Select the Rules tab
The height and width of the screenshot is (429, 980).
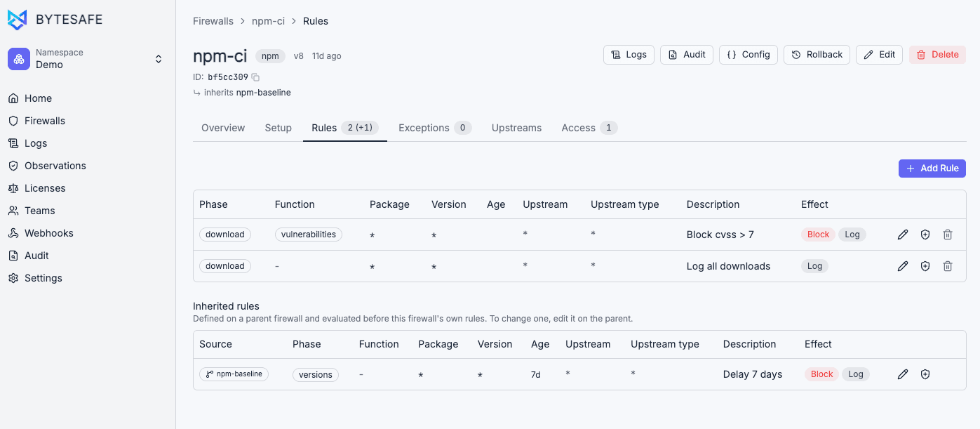[345, 128]
